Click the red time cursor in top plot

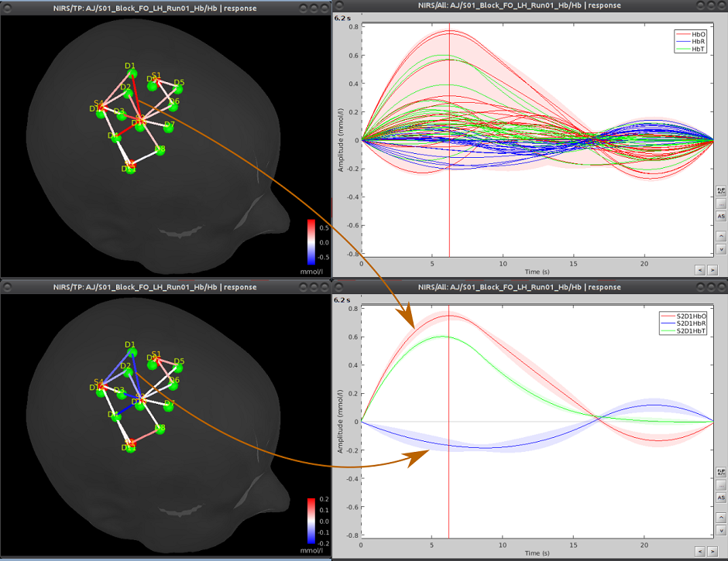(449, 139)
